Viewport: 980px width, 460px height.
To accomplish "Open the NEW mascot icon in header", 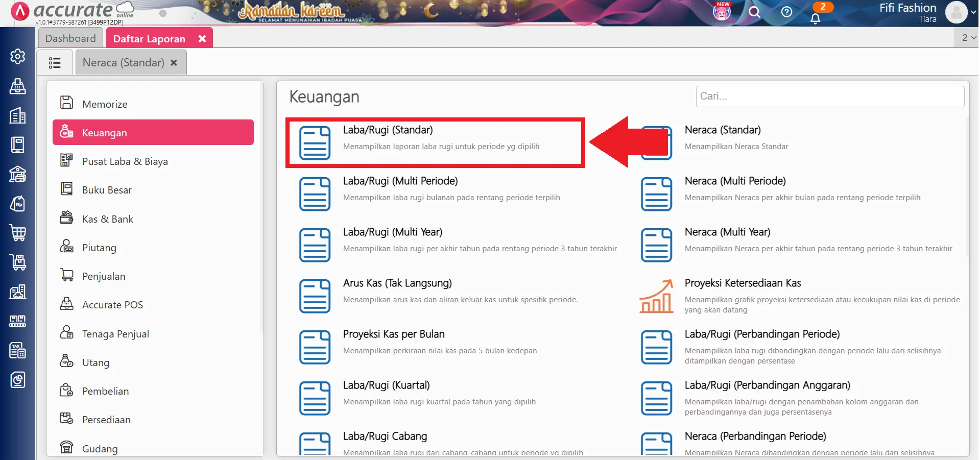I will [722, 12].
